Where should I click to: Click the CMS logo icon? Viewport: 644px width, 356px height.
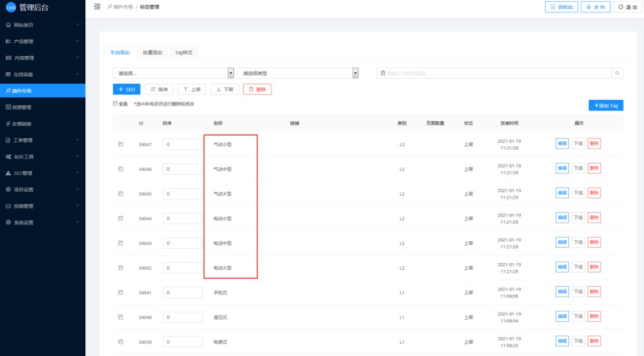[10, 8]
